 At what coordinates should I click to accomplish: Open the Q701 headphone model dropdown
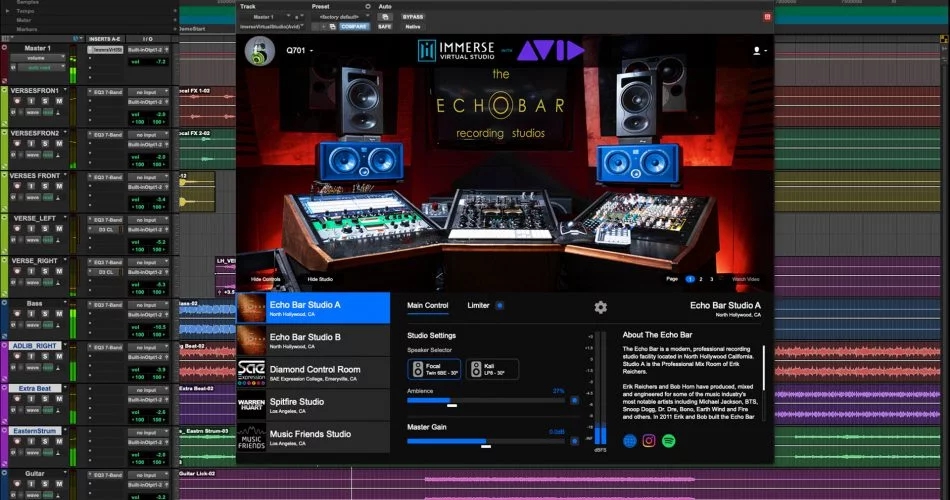pyautogui.click(x=299, y=50)
